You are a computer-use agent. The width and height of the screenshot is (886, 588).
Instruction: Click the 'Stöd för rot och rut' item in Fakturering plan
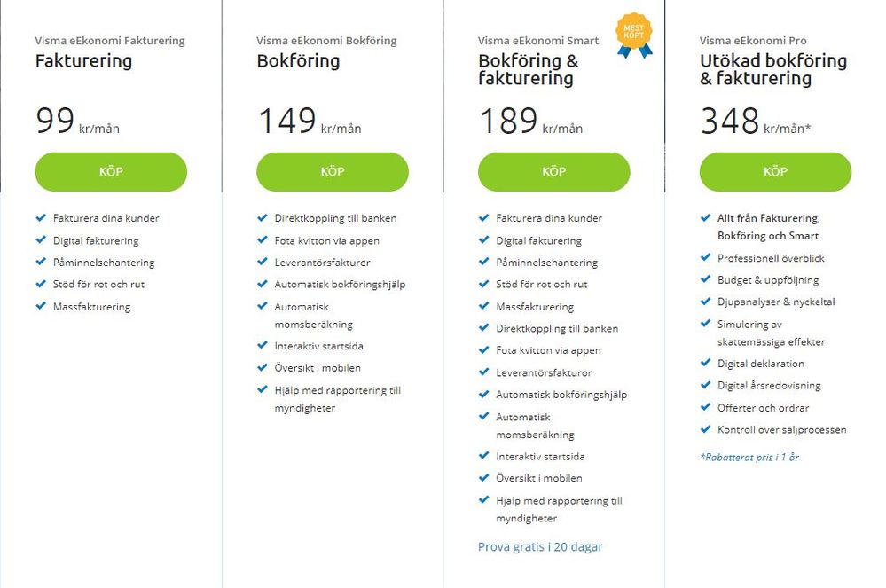pyautogui.click(x=98, y=284)
